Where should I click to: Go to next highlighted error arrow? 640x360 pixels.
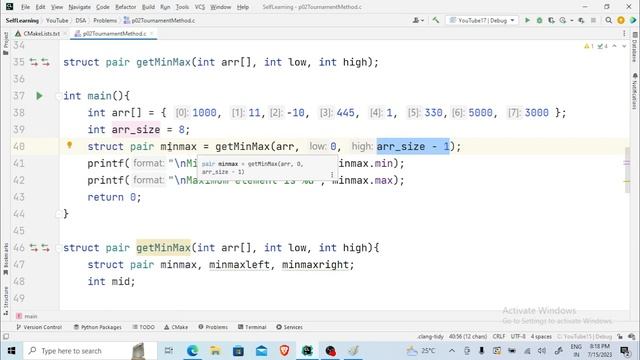point(624,46)
